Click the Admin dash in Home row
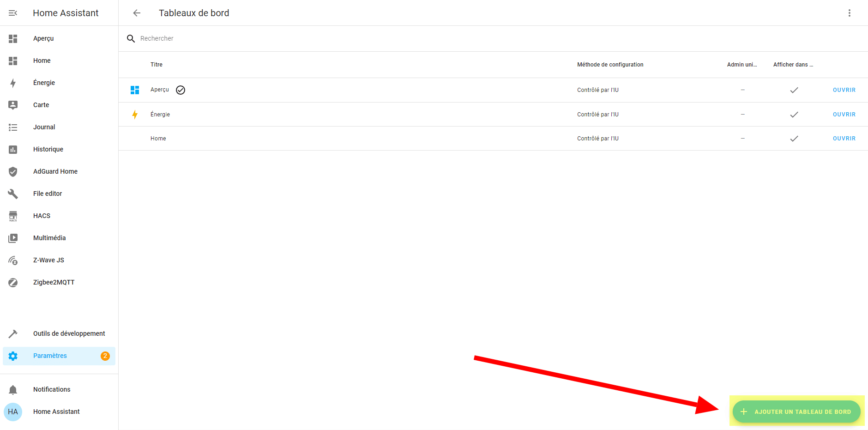 [x=742, y=139]
